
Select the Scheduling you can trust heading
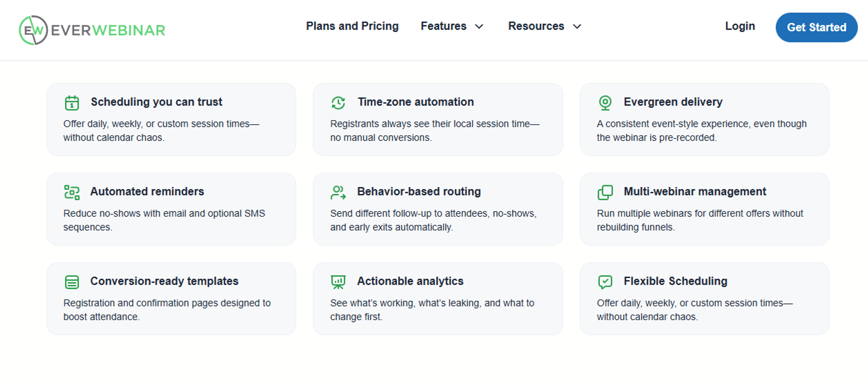click(156, 102)
